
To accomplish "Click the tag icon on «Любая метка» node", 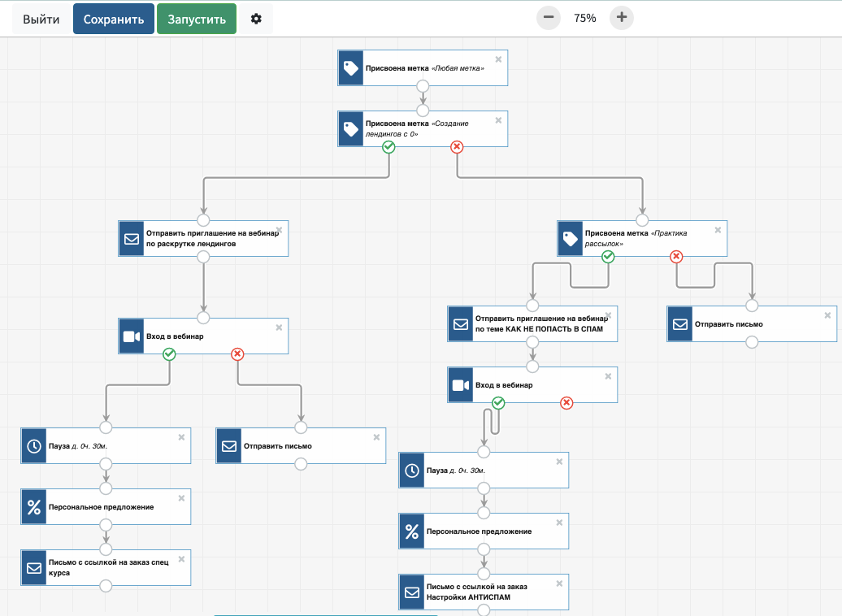I will pyautogui.click(x=350, y=68).
